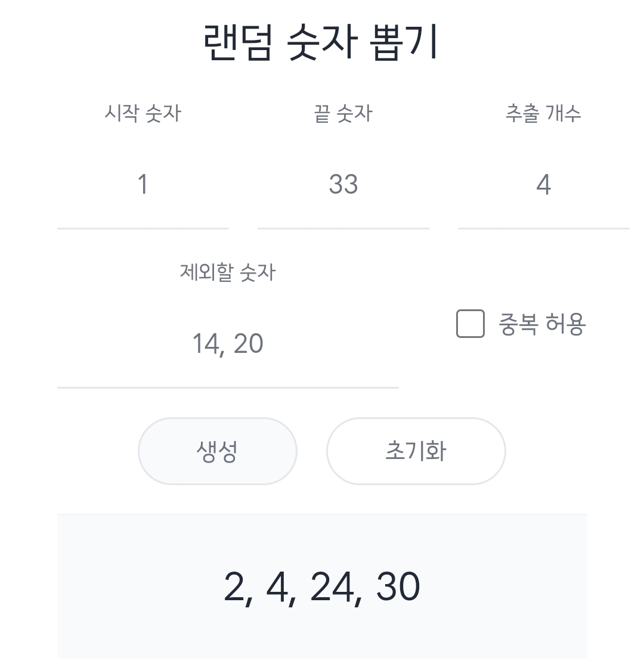Click the first result number 2
This screenshot has width=644, height=661.
[x=234, y=587]
